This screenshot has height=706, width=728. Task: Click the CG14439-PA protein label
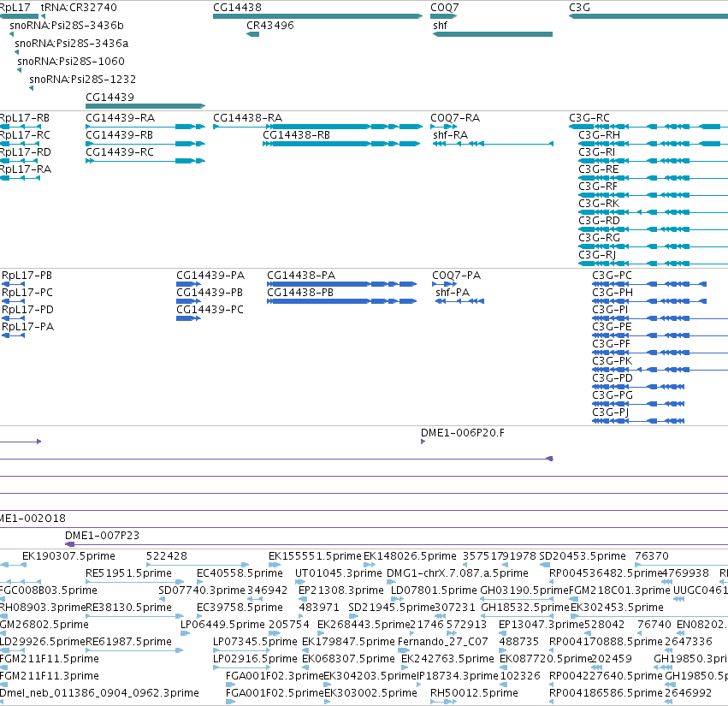[x=210, y=276]
